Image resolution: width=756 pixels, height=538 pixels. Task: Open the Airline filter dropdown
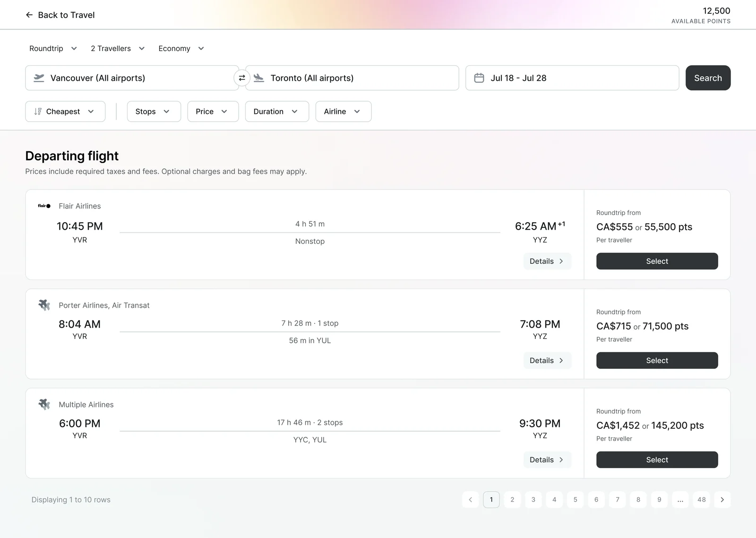click(x=344, y=112)
